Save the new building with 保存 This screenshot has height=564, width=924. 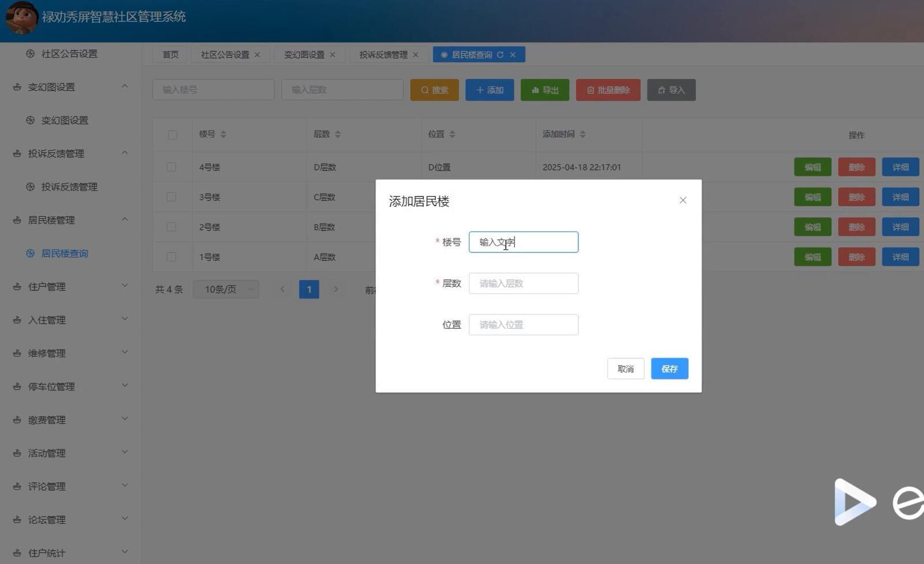coord(669,369)
